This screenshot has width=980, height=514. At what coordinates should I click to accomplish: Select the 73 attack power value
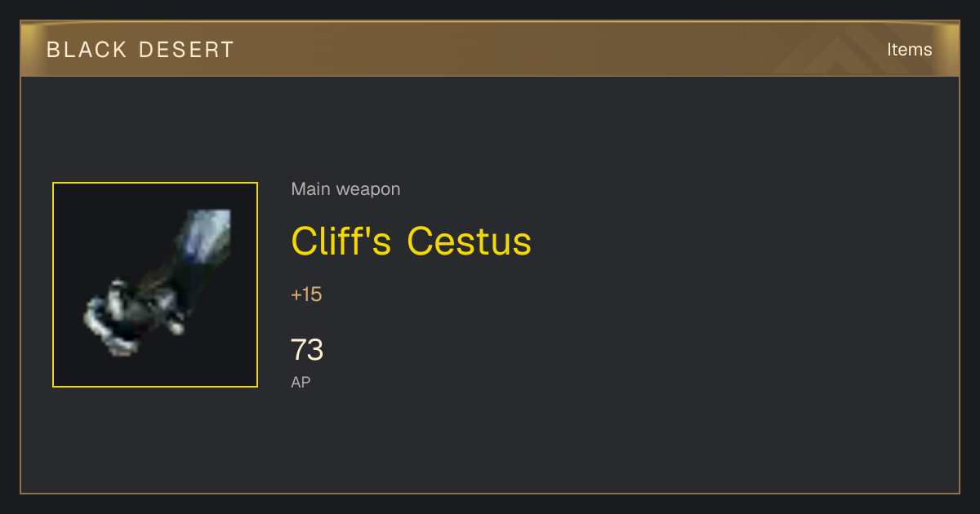click(307, 350)
